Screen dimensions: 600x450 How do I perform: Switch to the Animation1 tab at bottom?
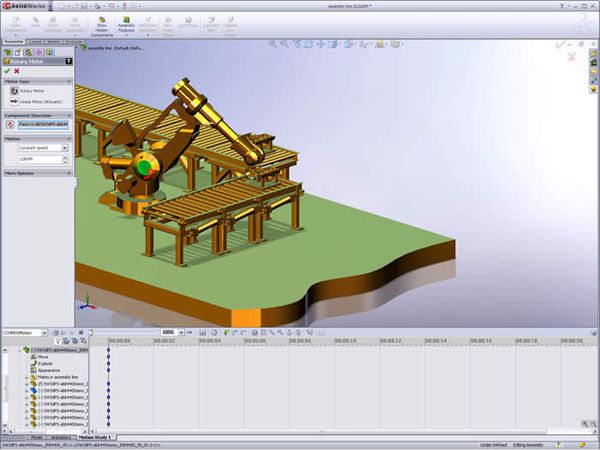pos(61,437)
